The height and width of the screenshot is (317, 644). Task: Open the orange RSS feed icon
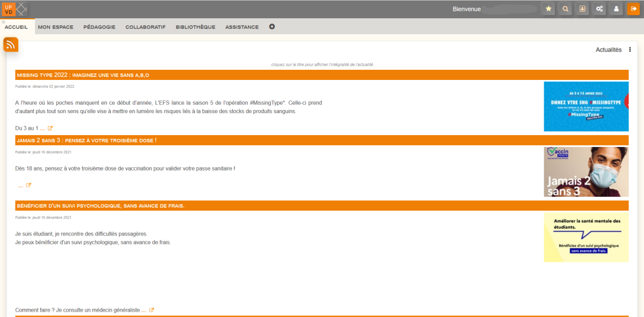point(11,45)
